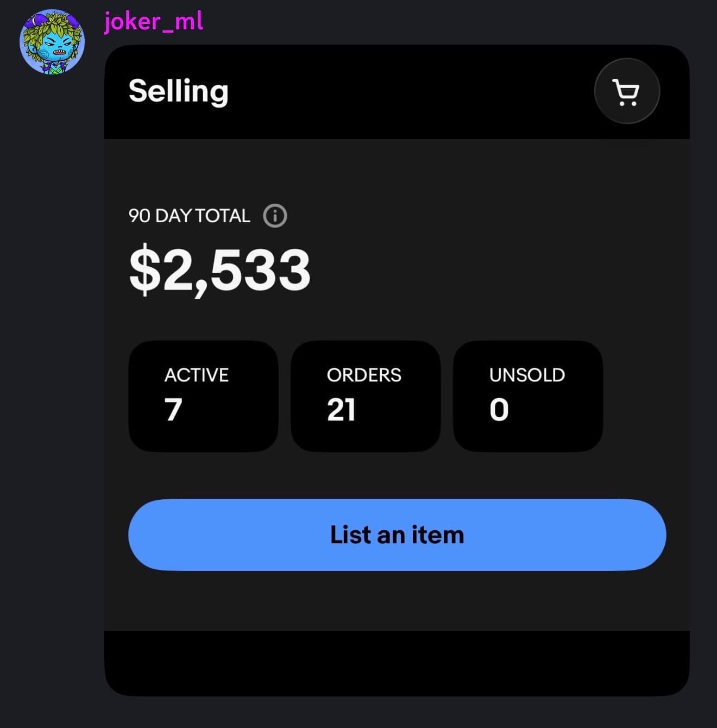
Task: Click the $2,533 total amount
Action: point(220,270)
